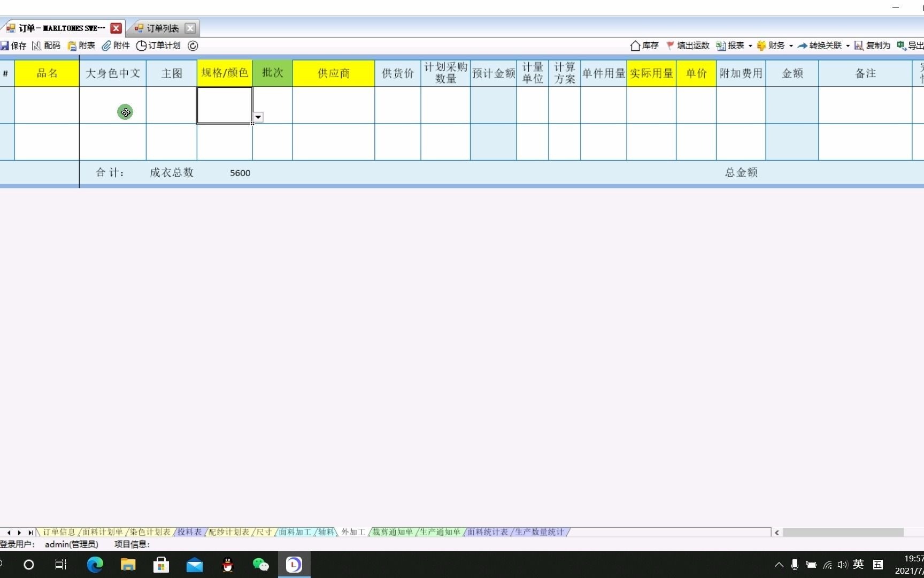
Task: Switch to the 染色计划表 sheet tab
Action: tap(150, 532)
